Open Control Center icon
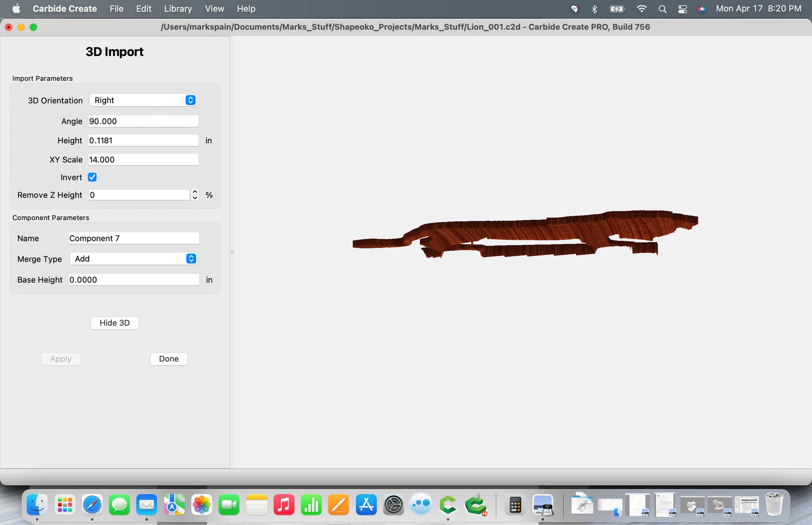 [x=683, y=9]
